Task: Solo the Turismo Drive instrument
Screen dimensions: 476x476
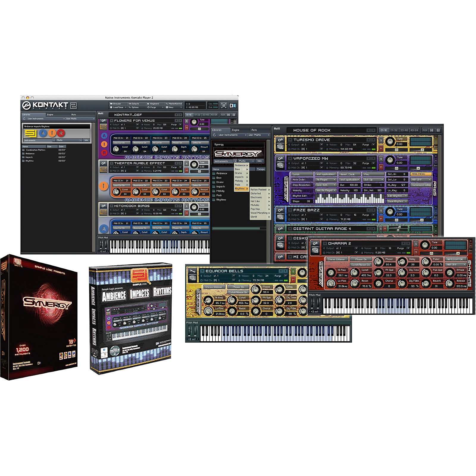Action: (381, 140)
